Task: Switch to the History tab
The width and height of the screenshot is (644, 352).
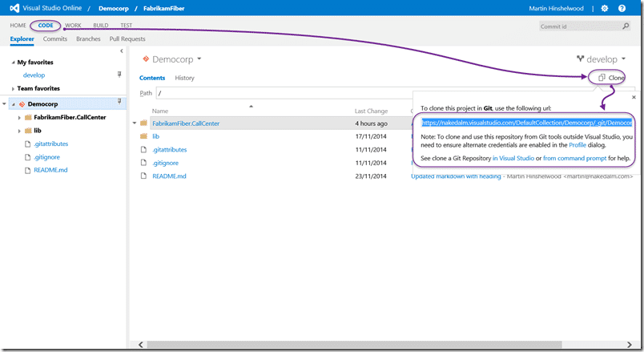Action: (184, 78)
